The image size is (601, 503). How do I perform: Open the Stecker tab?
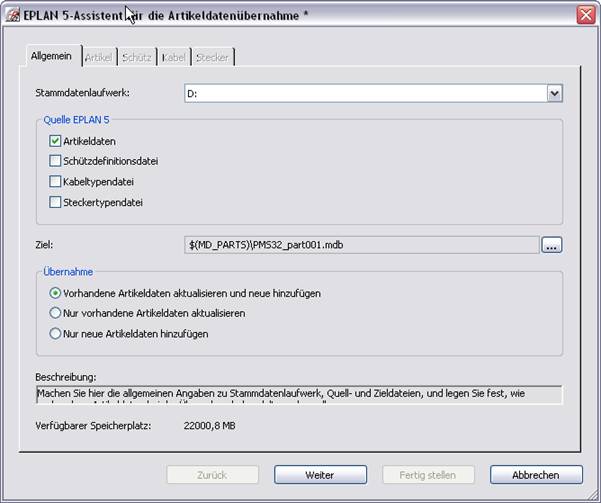point(212,57)
